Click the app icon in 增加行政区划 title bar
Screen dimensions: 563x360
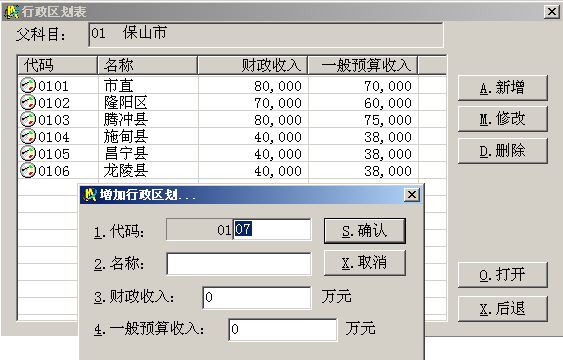pos(90,195)
